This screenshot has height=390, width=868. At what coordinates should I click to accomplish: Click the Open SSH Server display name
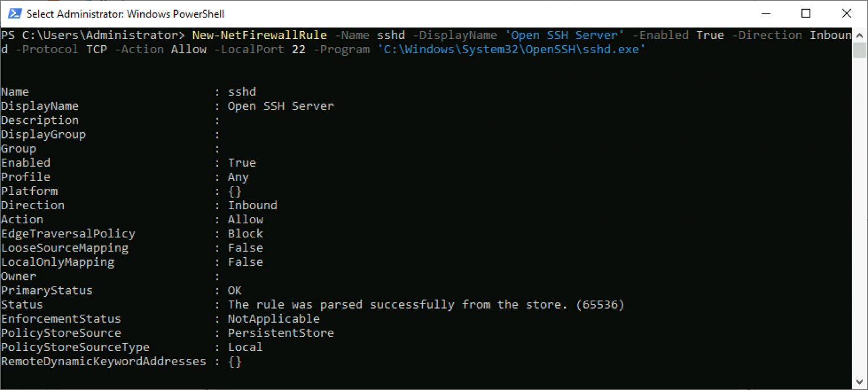tap(281, 106)
